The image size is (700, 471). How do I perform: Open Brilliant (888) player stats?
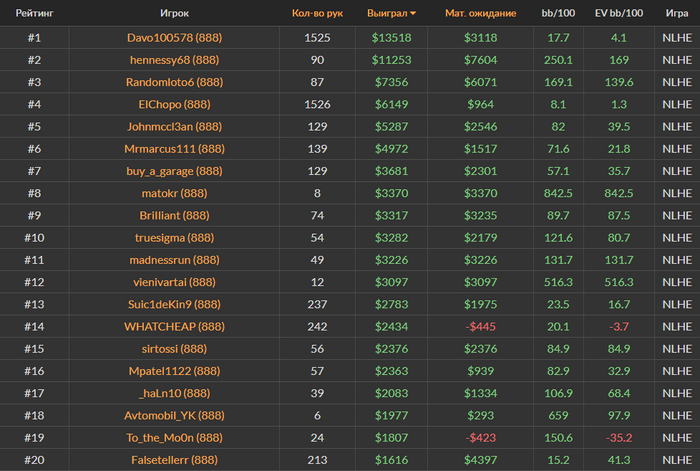(x=174, y=216)
